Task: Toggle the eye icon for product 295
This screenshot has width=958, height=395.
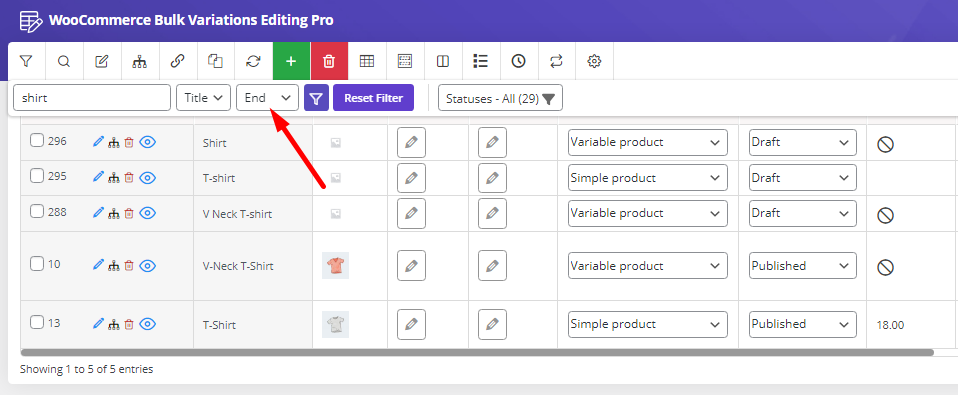Action: click(147, 178)
